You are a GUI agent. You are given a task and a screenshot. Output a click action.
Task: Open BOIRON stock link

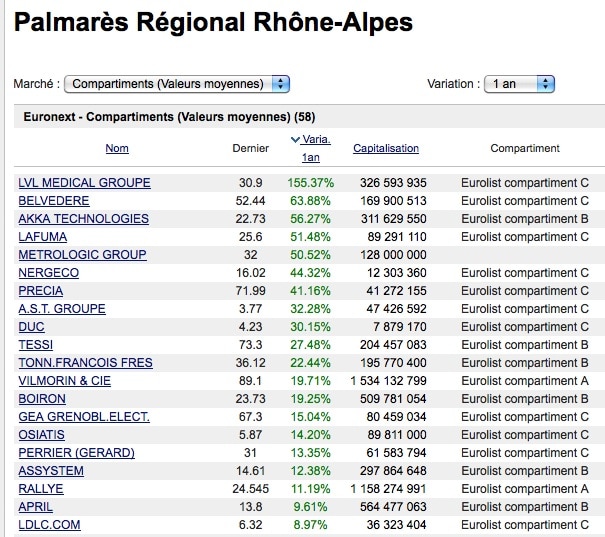42,399
